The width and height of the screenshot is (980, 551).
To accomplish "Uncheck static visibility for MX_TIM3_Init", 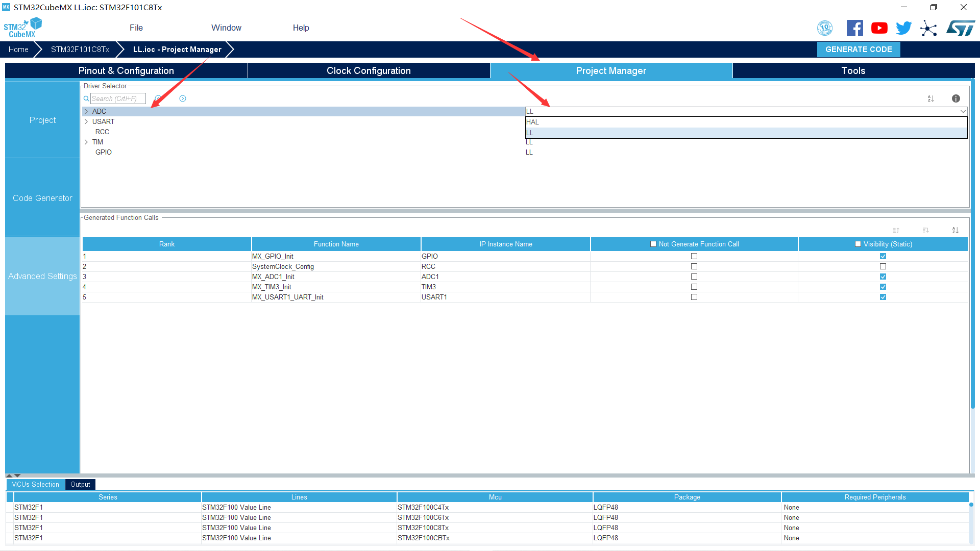I will pyautogui.click(x=883, y=287).
